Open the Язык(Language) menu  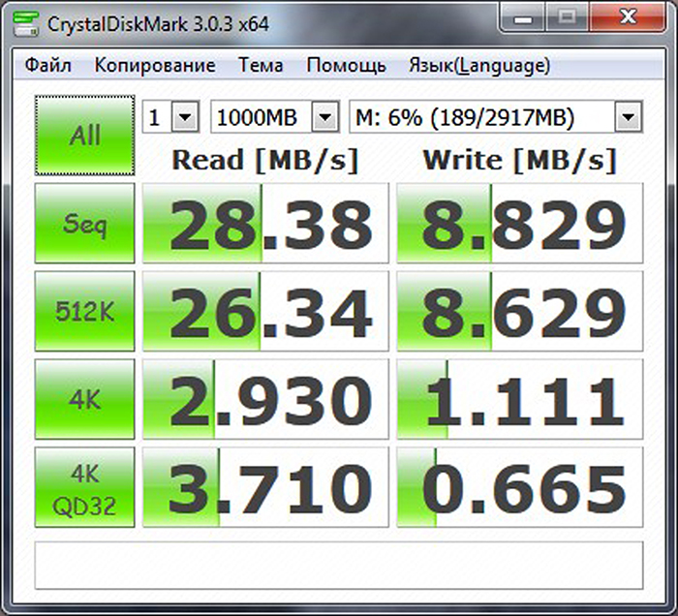(479, 66)
